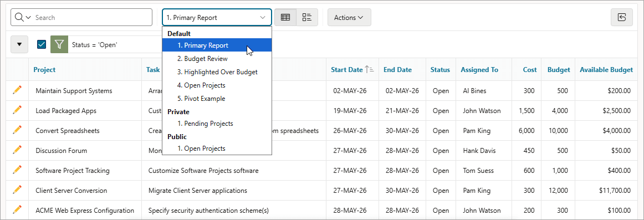Screen dimensions: 644x220
Task: Click the $50.00 available budget value
Action: [x=621, y=151]
